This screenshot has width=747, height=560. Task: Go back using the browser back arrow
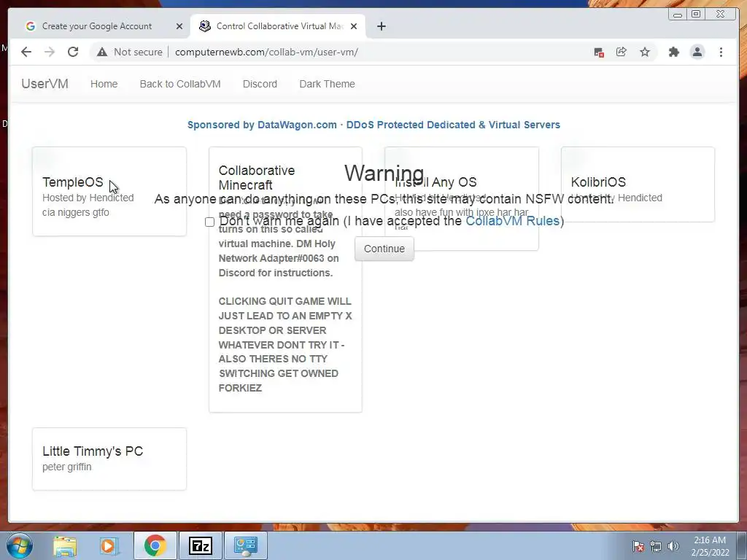tap(26, 52)
